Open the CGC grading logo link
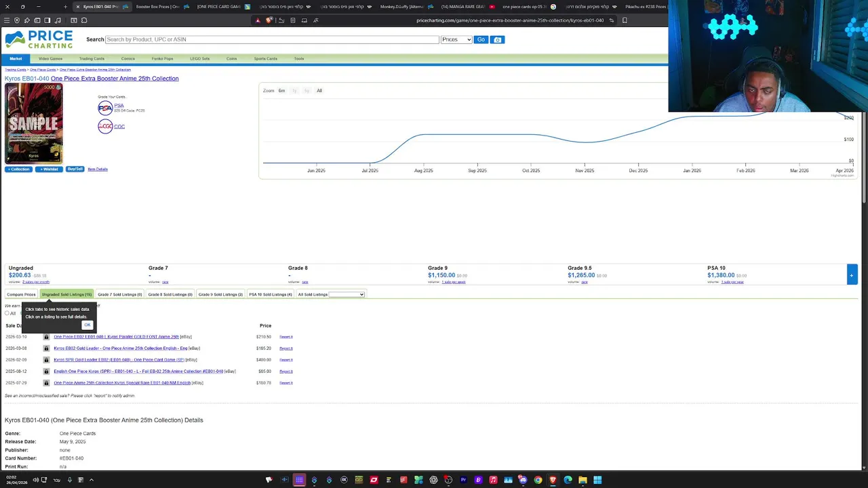 click(105, 126)
